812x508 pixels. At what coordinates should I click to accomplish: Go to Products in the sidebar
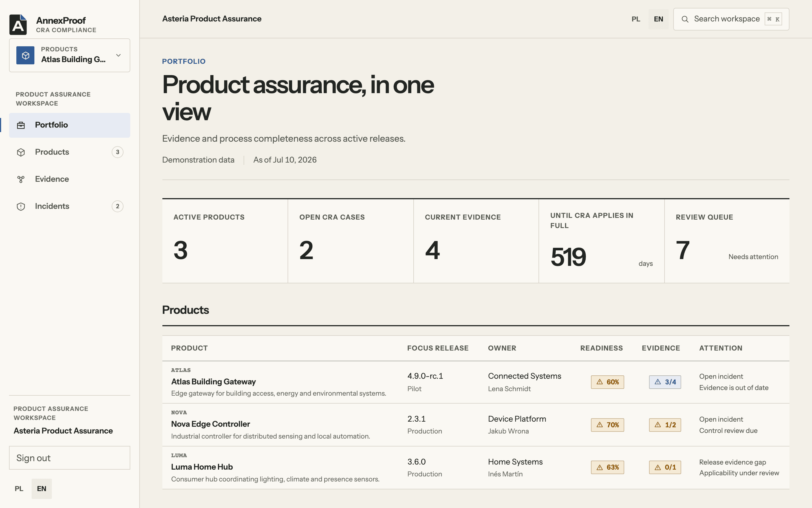(69, 152)
